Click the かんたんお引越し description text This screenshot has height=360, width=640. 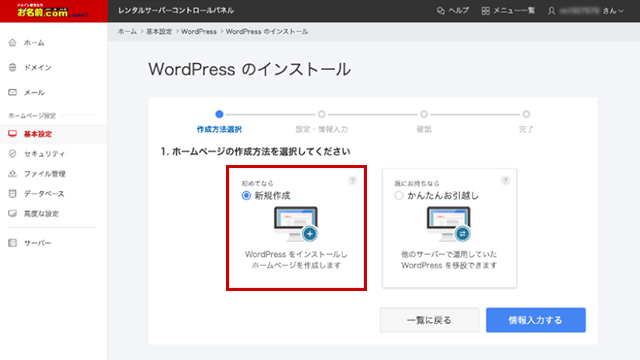449,260
